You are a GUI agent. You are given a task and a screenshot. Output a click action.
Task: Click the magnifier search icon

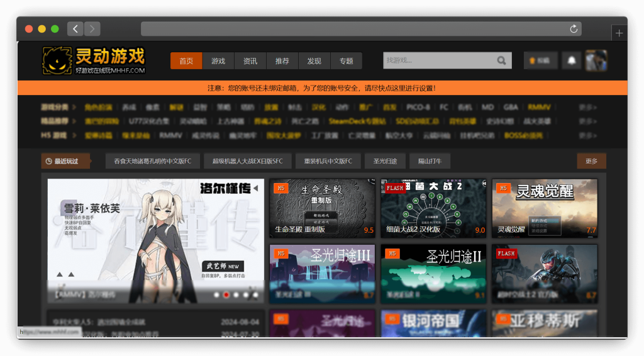[501, 60]
